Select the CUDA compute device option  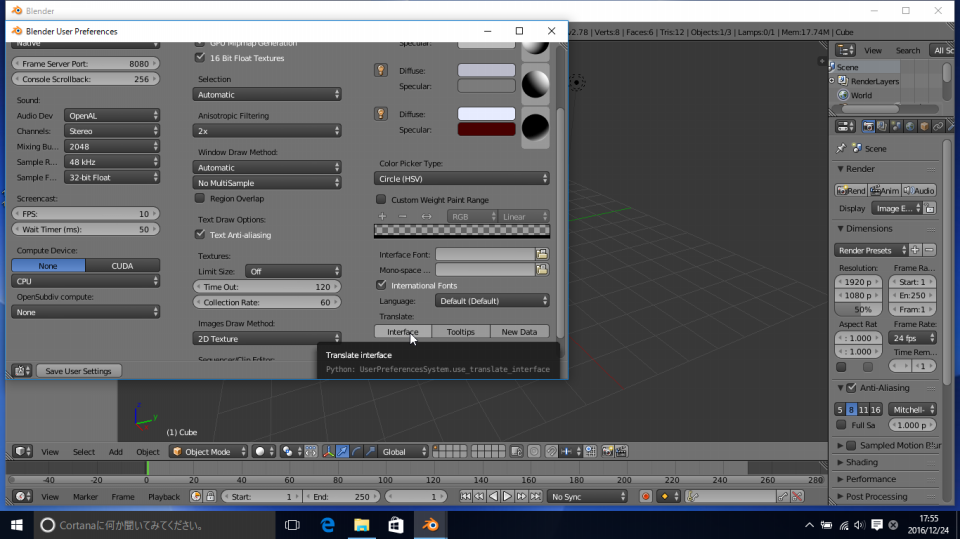[122, 266]
